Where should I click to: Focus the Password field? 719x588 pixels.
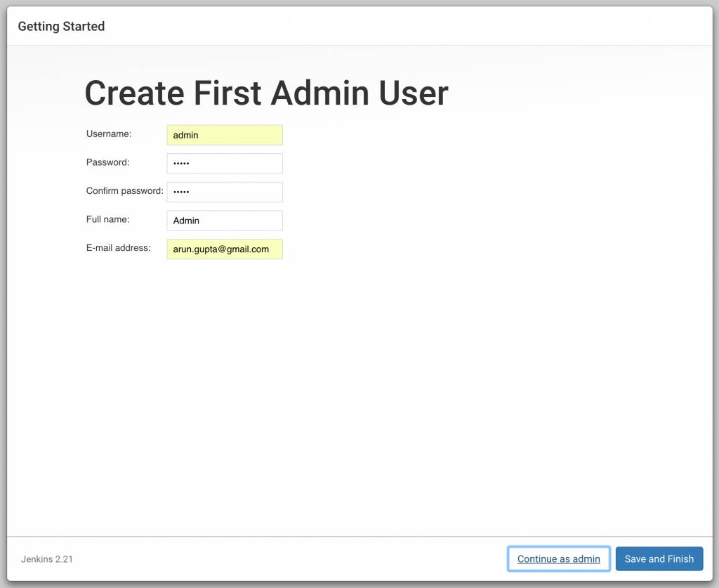[x=225, y=163]
